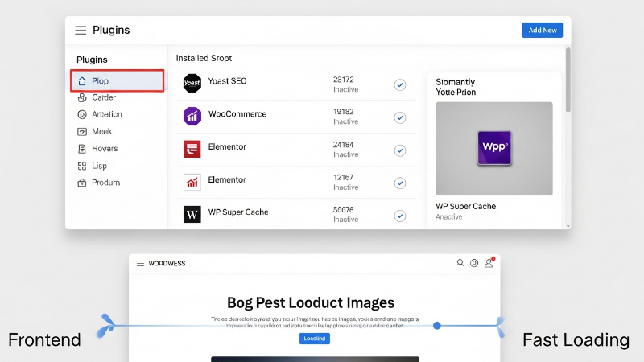Click the Hovars document icon
Screen dimensions: 644x362
(x=82, y=149)
